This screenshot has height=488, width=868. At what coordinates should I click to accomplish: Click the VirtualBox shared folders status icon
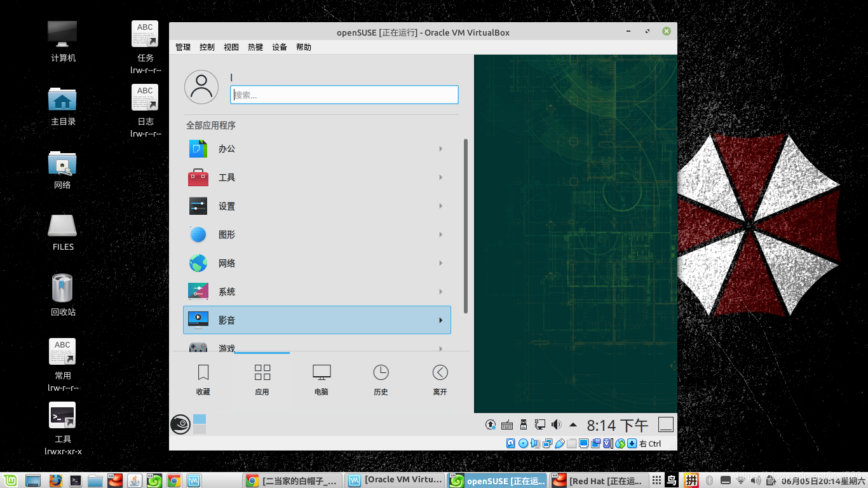tap(571, 444)
